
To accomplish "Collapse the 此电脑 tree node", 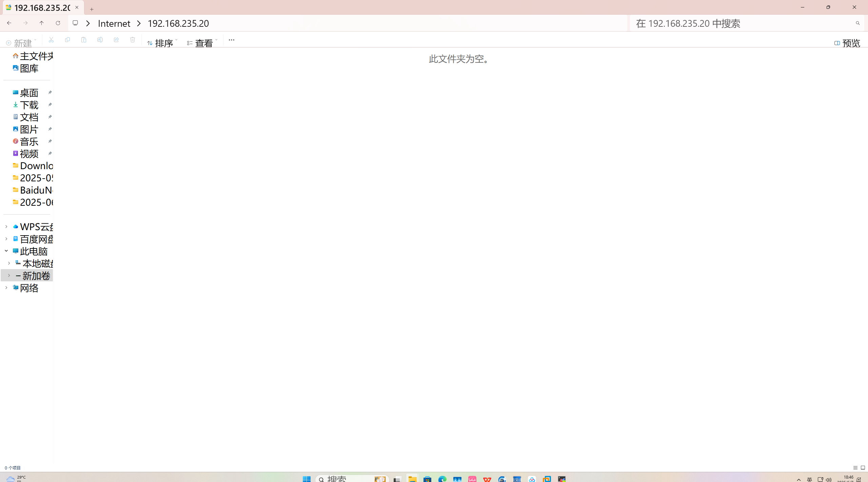I will pos(6,251).
